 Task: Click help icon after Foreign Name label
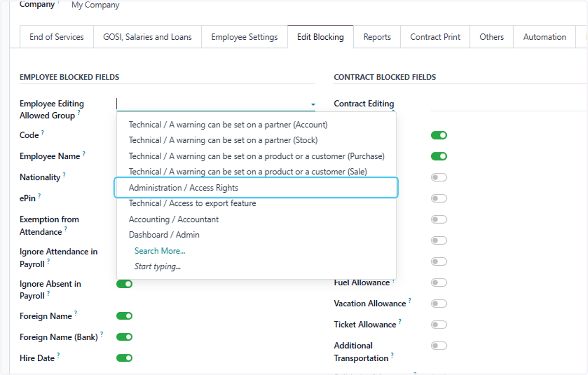76,314
